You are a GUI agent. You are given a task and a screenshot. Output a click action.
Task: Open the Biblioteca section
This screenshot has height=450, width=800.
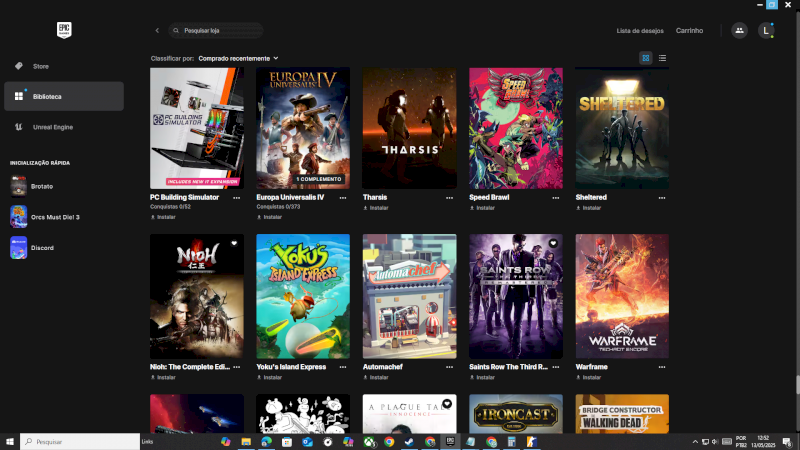[64, 96]
